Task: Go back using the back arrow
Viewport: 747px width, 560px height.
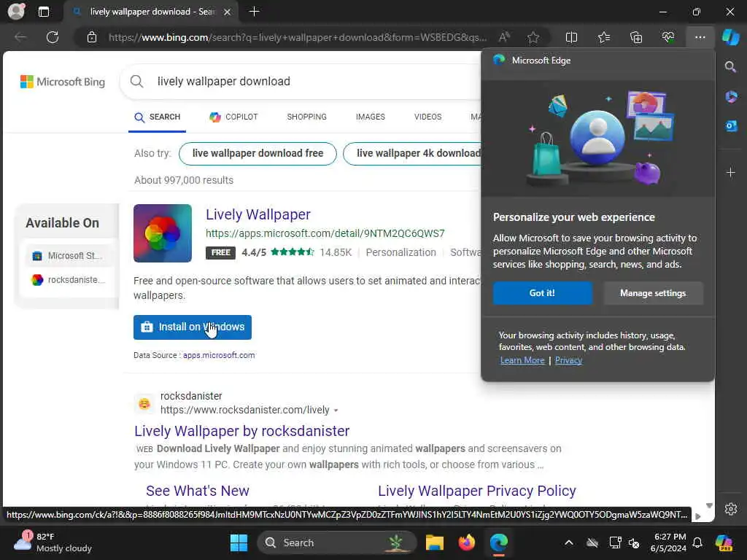Action: click(x=20, y=37)
